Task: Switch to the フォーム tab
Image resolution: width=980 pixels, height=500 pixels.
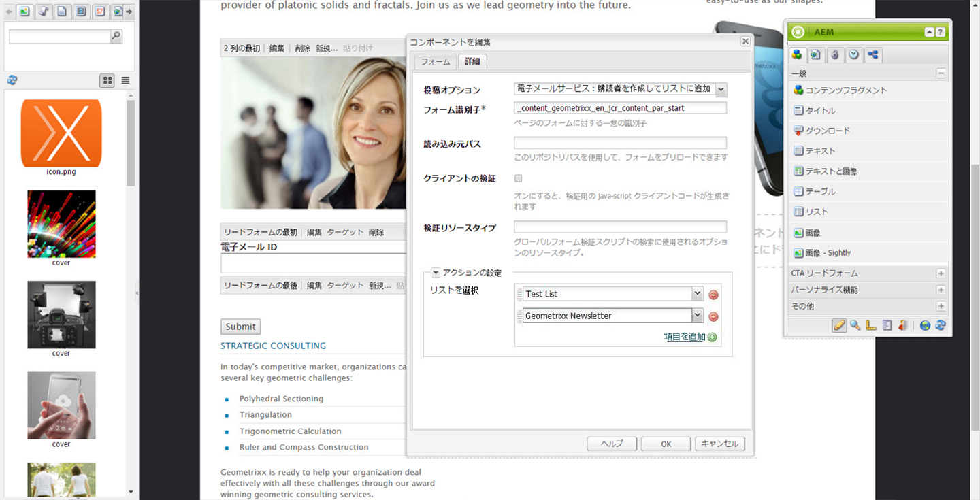Action: pyautogui.click(x=436, y=62)
